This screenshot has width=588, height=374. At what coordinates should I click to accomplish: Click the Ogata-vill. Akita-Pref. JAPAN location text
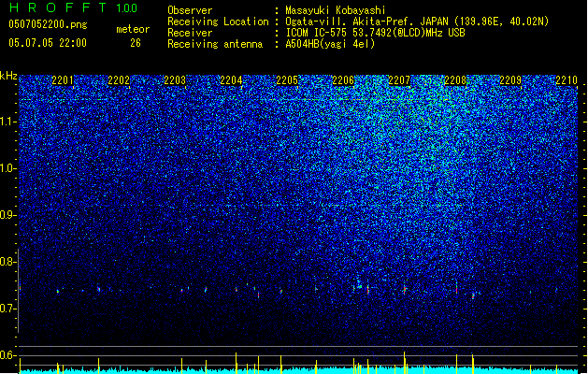click(417, 22)
